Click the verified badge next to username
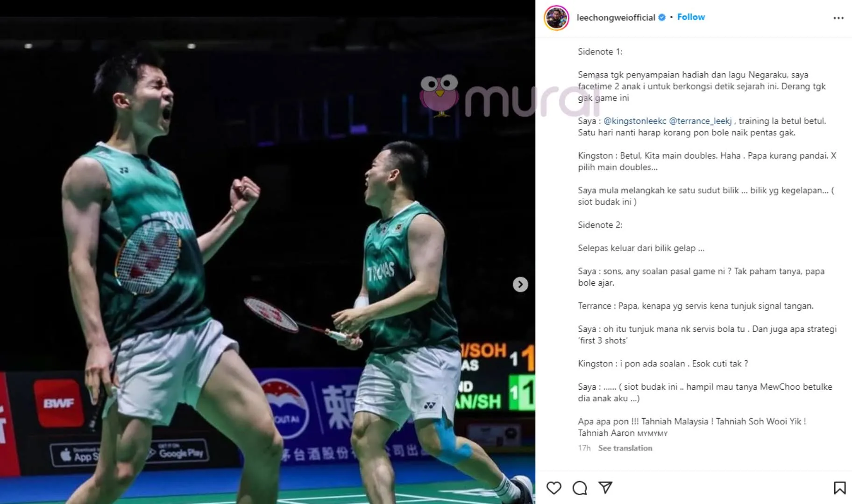Image resolution: width=852 pixels, height=504 pixels. tap(662, 17)
